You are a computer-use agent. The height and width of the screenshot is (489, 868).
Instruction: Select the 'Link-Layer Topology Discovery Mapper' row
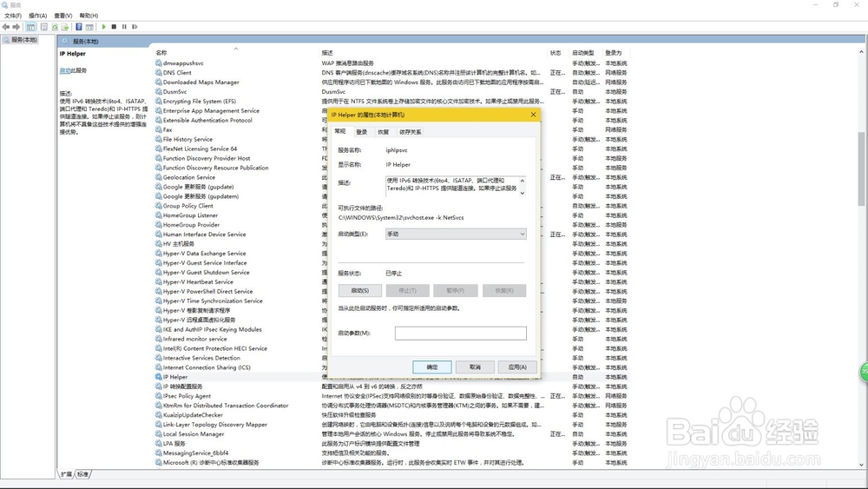point(392,424)
